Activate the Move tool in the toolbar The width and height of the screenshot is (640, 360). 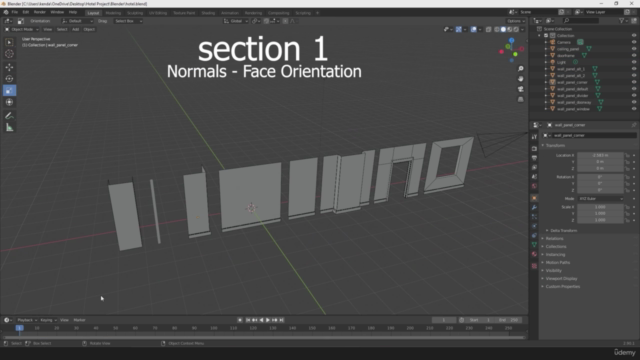(9, 67)
